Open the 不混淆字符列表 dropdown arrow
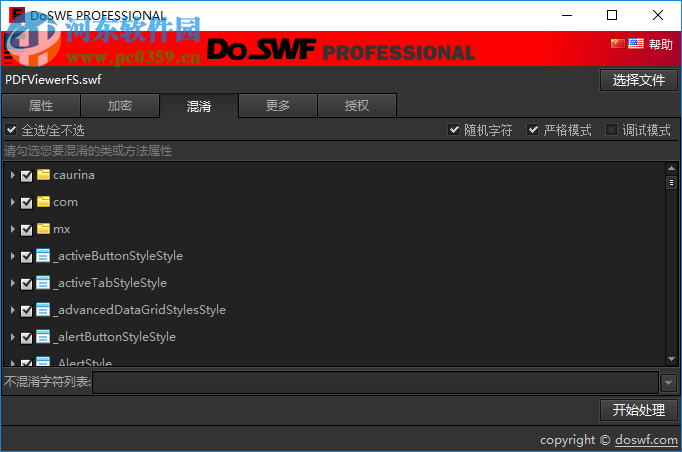The width and height of the screenshot is (682, 452). click(669, 383)
